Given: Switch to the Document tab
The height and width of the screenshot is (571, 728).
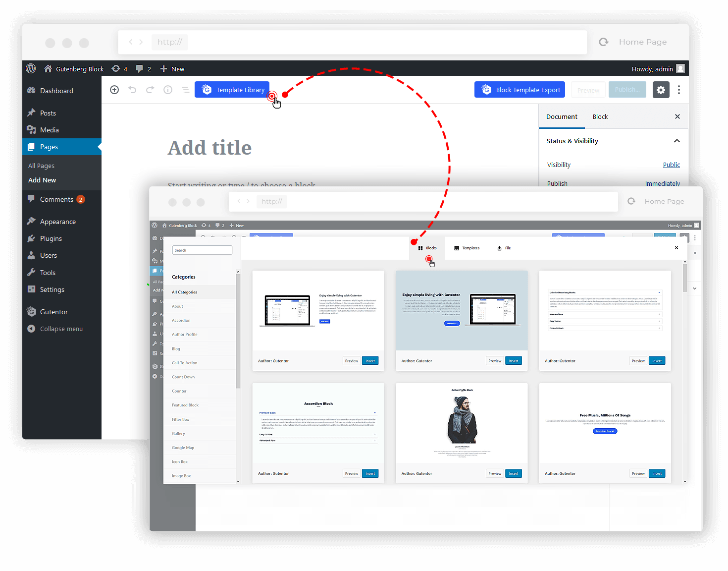Looking at the screenshot, I should coord(562,117).
